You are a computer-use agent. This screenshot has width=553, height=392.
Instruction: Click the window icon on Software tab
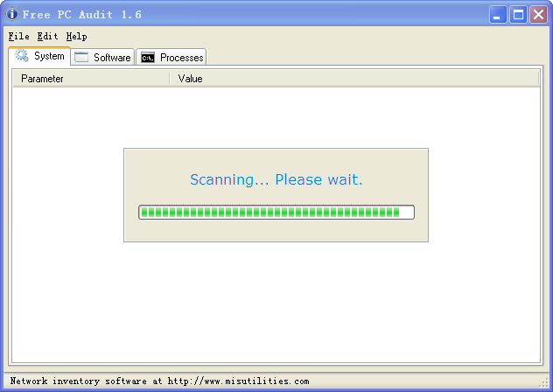click(x=81, y=57)
